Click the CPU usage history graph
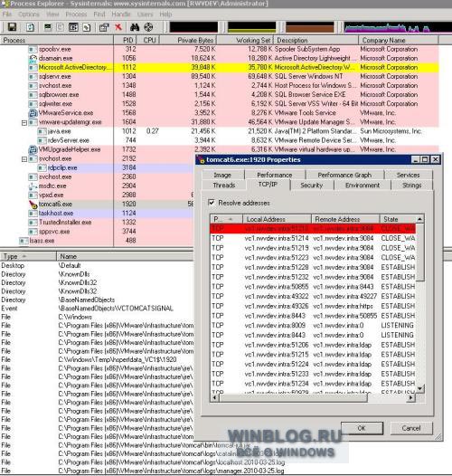The image size is (452, 476). pyautogui.click(x=193, y=27)
